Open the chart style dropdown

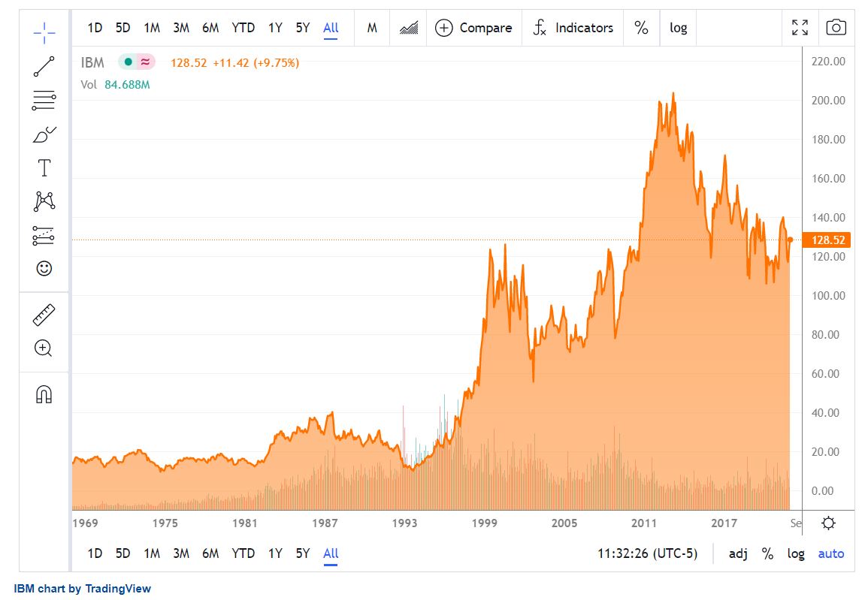[x=409, y=28]
